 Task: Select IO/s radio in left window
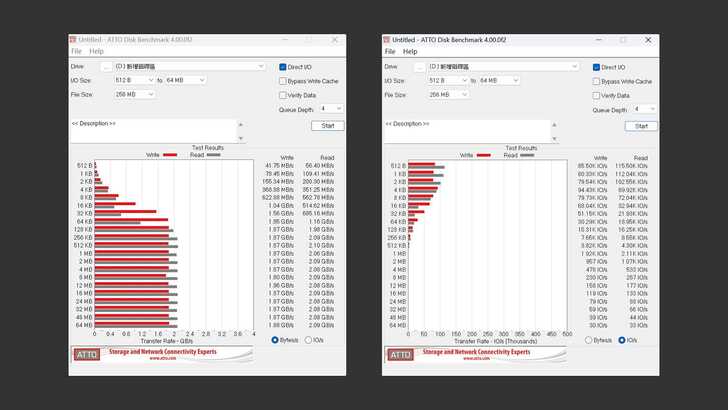(x=308, y=340)
